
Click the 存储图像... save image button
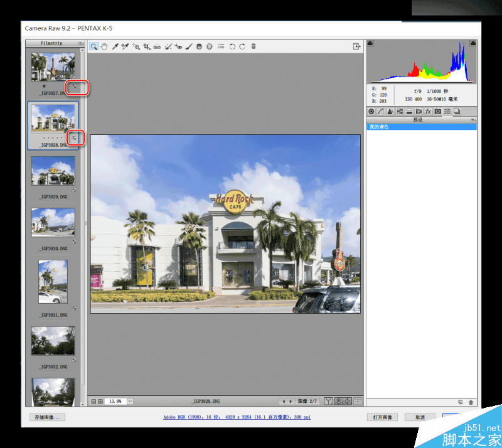48,417
